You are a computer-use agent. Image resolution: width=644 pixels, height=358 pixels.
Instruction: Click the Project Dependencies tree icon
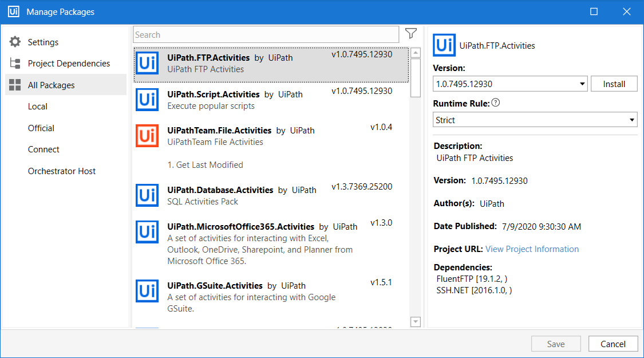pos(15,64)
